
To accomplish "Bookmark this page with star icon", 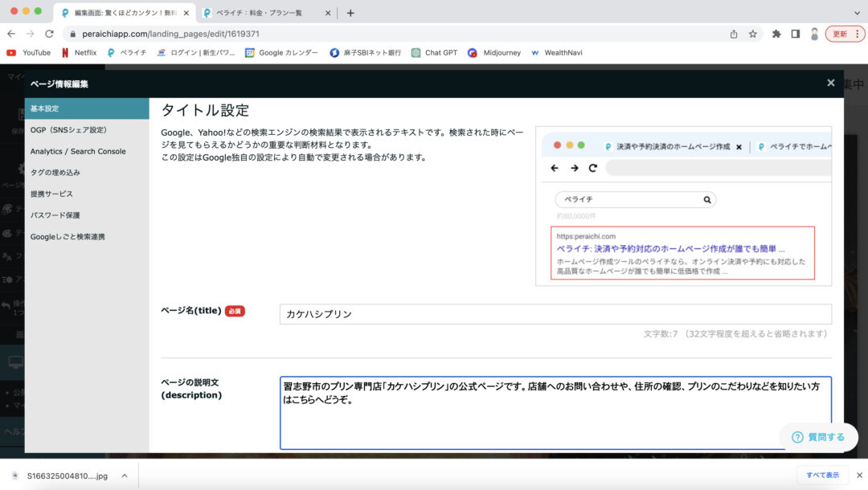I will tap(753, 34).
